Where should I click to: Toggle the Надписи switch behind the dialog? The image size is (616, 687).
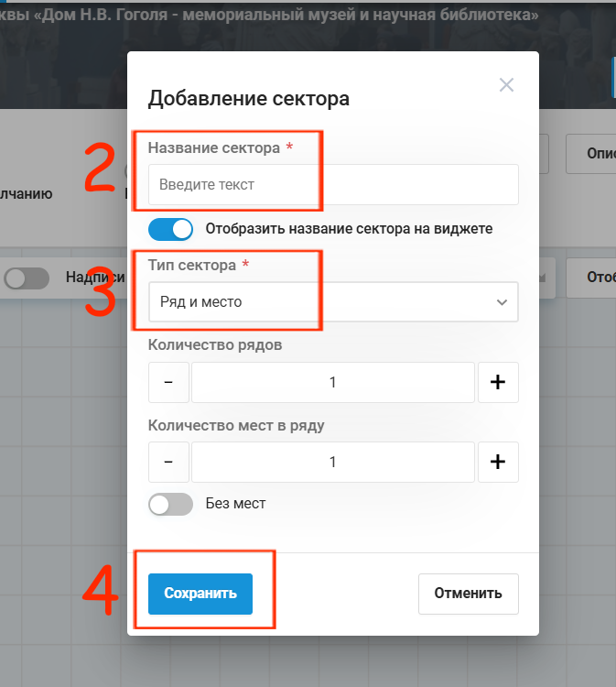27,278
